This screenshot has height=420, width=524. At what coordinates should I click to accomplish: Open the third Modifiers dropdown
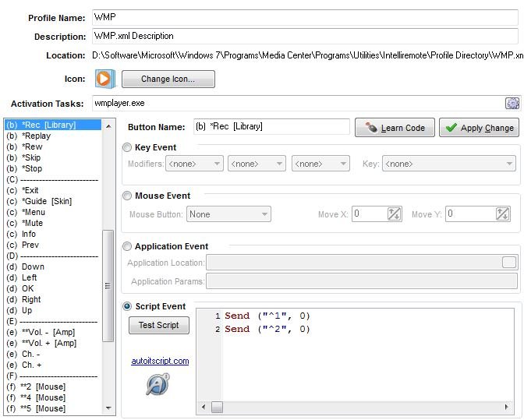[320, 164]
